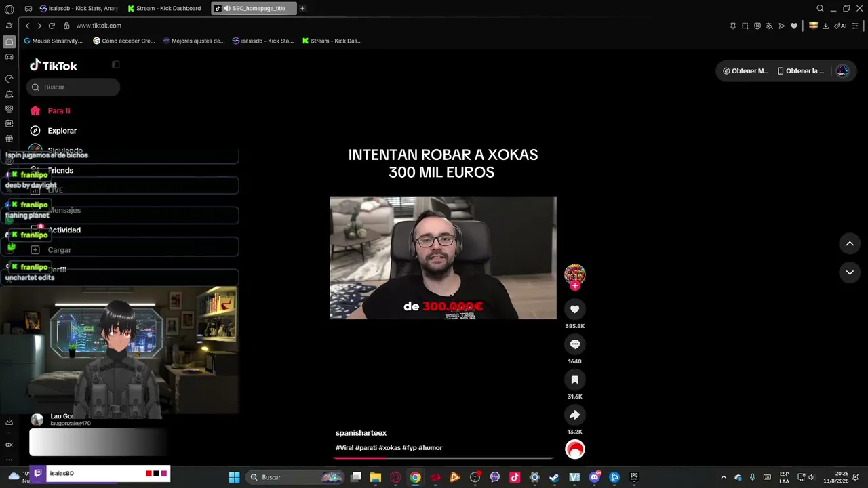This screenshot has height=488, width=868.
Task: Open the translate page icon
Action: [770, 26]
